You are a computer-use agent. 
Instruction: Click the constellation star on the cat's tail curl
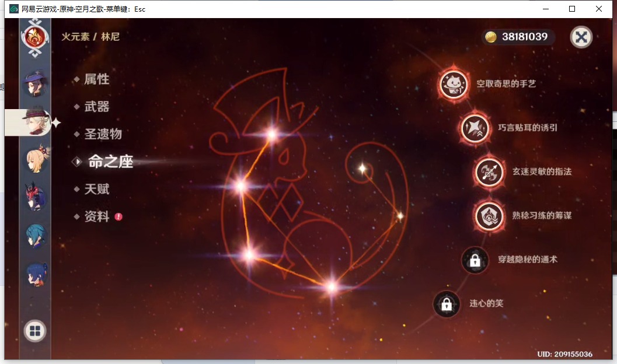pos(362,169)
